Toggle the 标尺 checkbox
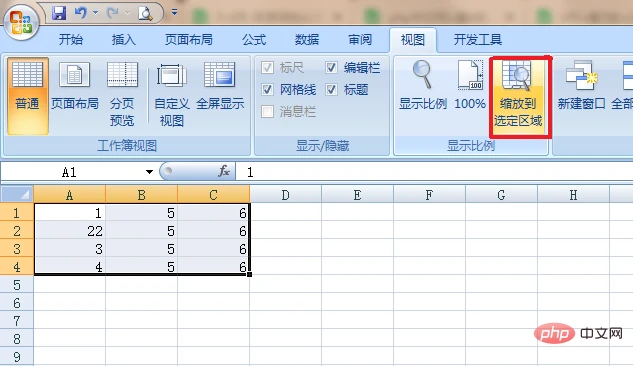Image resolution: width=633 pixels, height=366 pixels. (x=267, y=67)
